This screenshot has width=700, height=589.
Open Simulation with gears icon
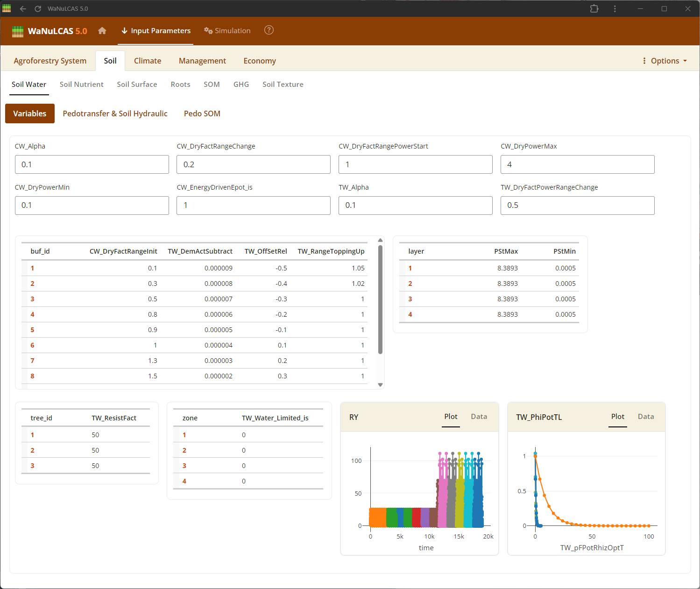(227, 31)
